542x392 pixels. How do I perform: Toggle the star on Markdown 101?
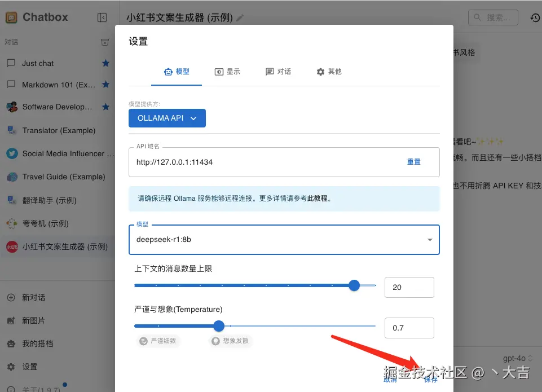(x=106, y=85)
